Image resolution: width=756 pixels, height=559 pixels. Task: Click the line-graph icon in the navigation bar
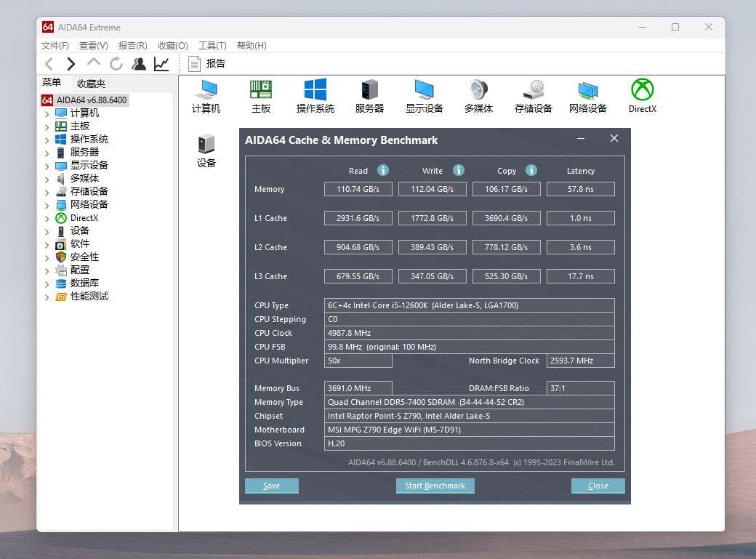tap(161, 64)
